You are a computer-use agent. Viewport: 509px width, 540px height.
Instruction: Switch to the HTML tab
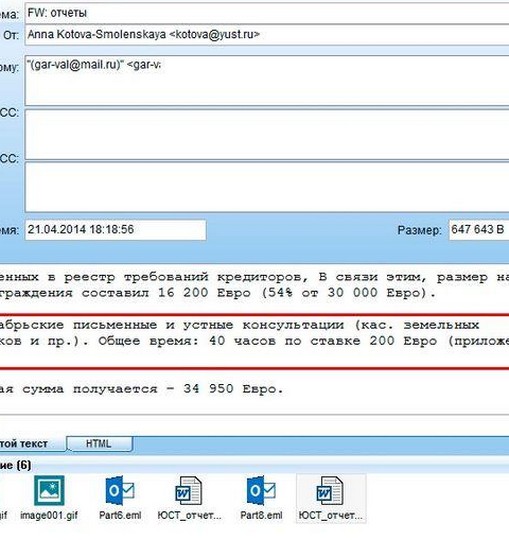(99, 444)
